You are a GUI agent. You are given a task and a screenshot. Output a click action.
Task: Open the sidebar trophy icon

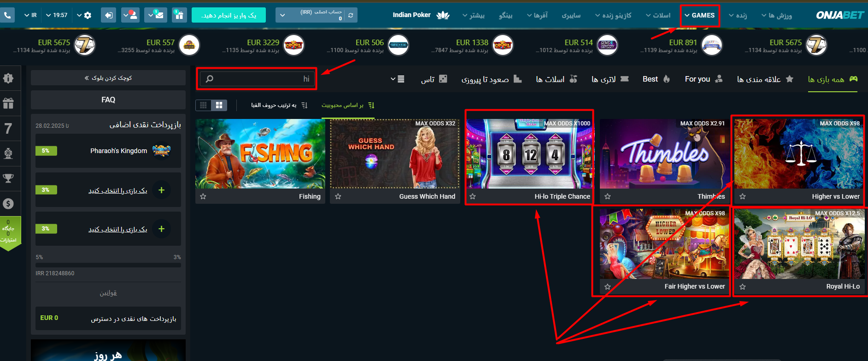click(x=8, y=178)
